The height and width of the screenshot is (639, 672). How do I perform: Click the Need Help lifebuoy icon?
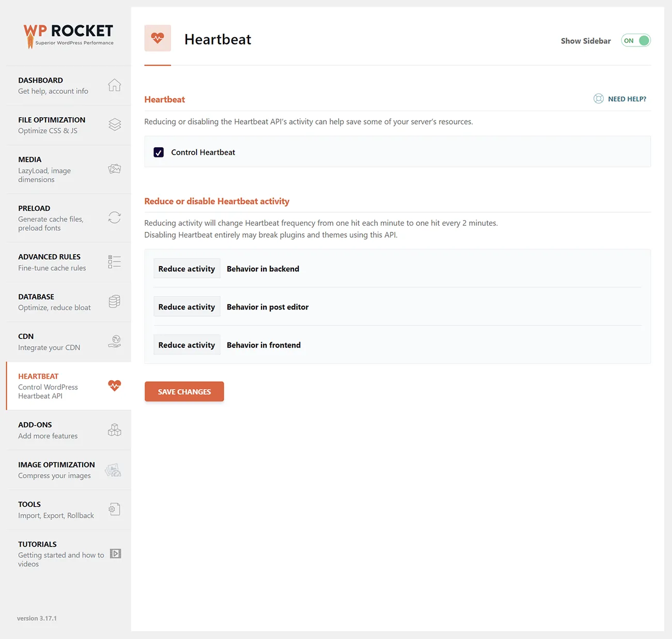point(599,99)
